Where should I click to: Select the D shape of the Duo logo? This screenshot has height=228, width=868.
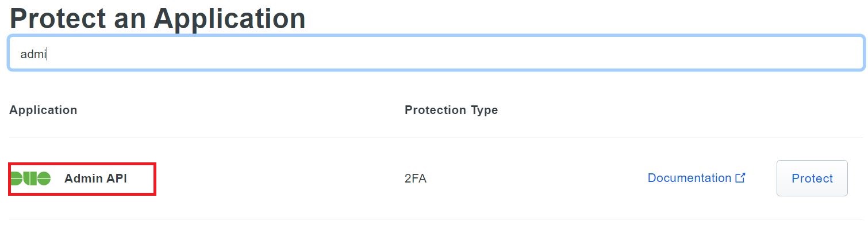17,178
